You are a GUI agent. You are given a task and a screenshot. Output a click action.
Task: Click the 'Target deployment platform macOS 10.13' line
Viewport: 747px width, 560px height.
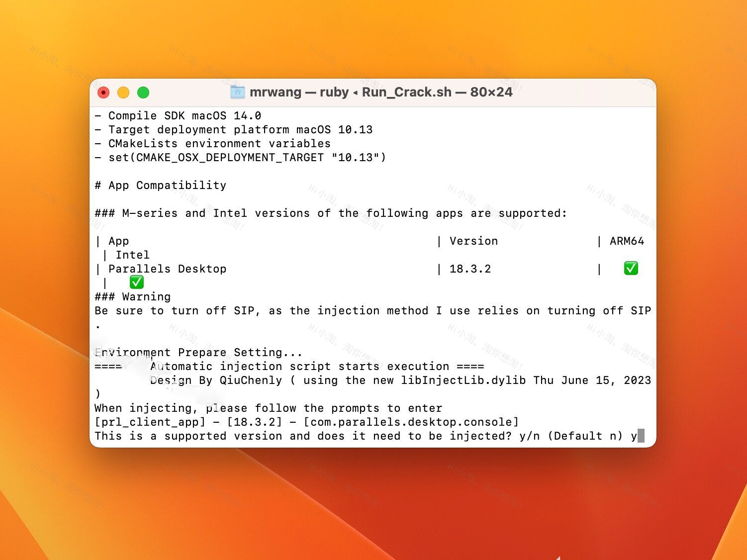pos(234,130)
